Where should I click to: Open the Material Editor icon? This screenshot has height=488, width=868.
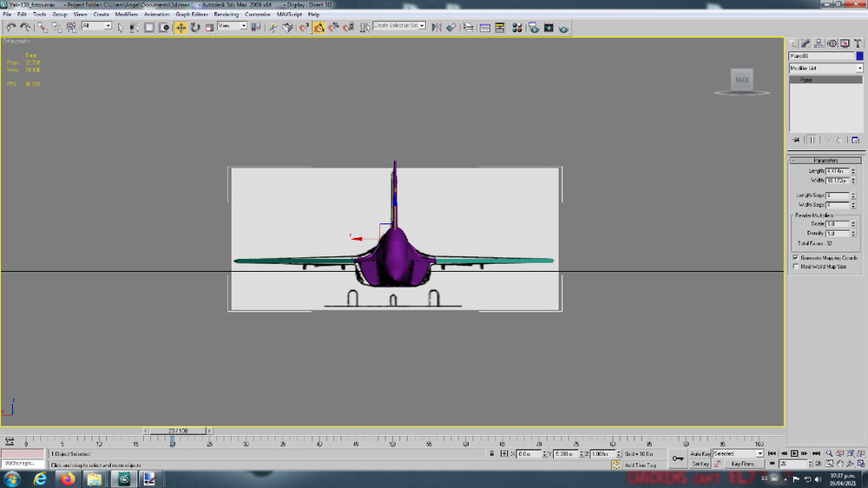point(517,27)
